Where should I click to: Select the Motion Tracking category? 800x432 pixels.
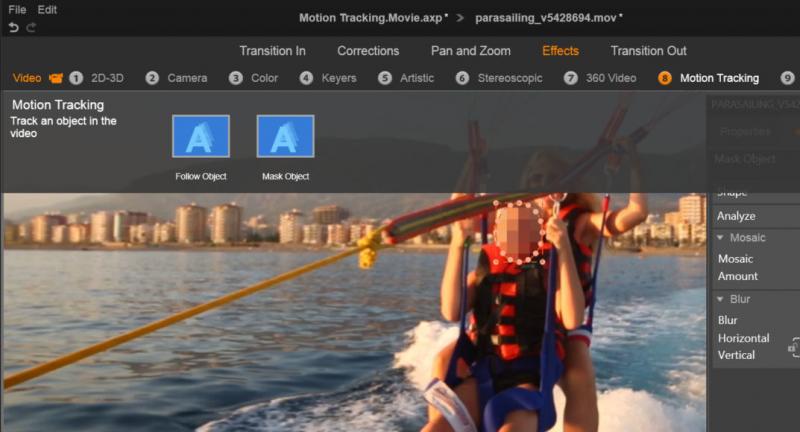719,78
